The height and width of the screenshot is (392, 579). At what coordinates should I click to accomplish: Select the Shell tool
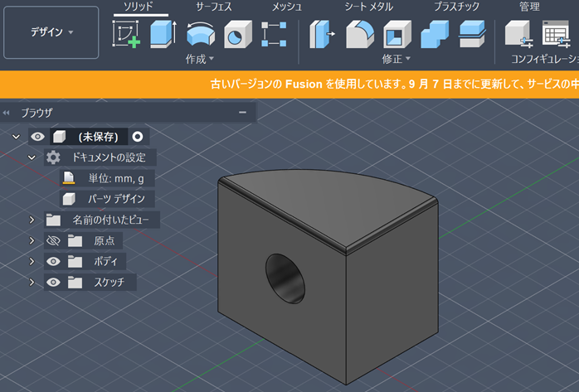[x=397, y=34]
